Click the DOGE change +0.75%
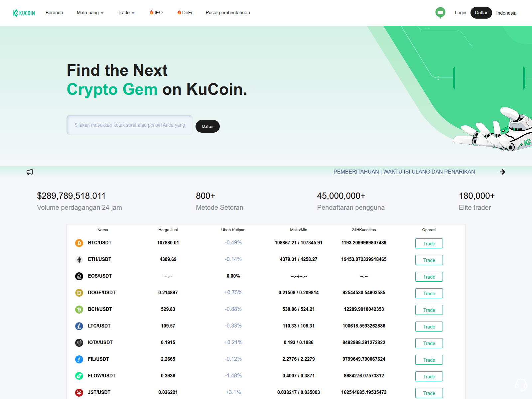Viewport: 532px width, 399px height. click(x=233, y=293)
